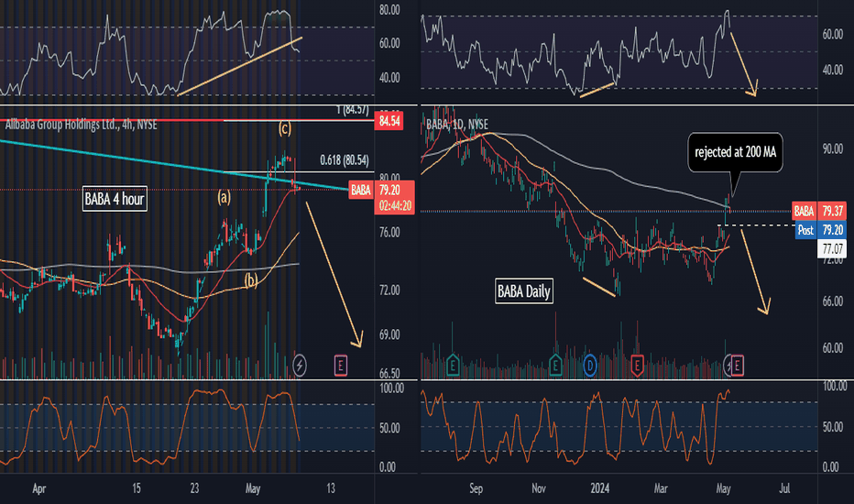
Task: Select the '0.618 (80.54)' Fibonacci label
Action: 345,160
